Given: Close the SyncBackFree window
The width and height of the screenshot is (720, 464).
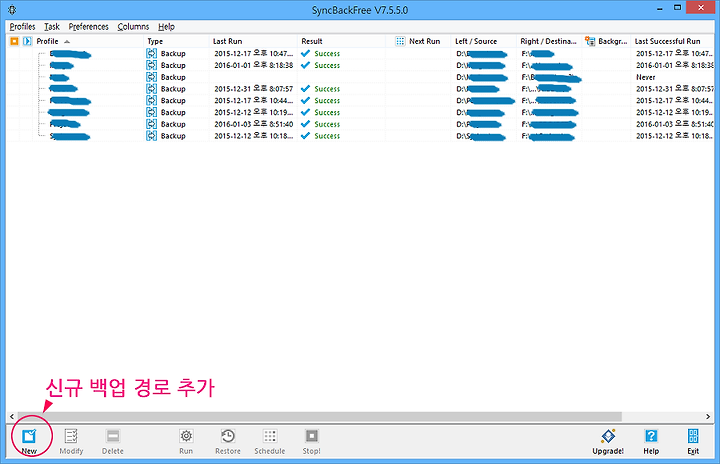Looking at the screenshot, I should pyautogui.click(x=701, y=8).
